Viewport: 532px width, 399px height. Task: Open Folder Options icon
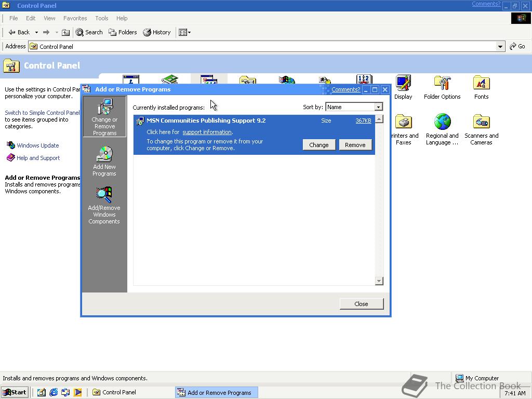442,87
